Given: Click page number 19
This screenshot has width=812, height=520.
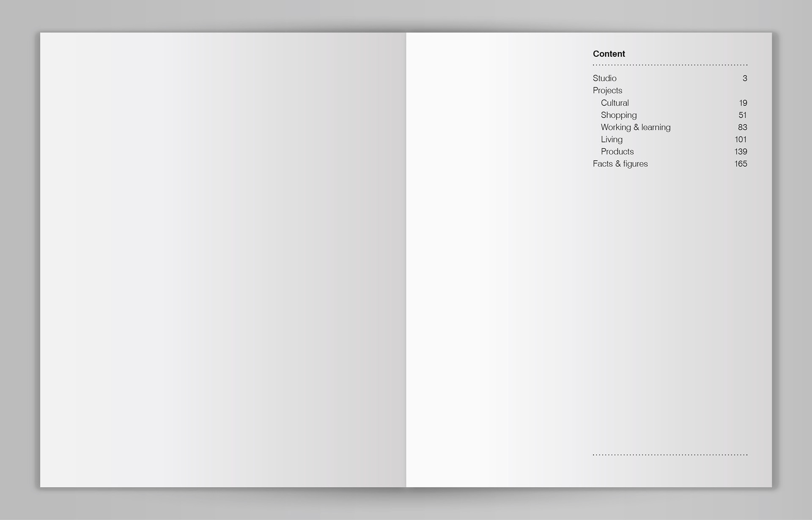Looking at the screenshot, I should (x=743, y=103).
